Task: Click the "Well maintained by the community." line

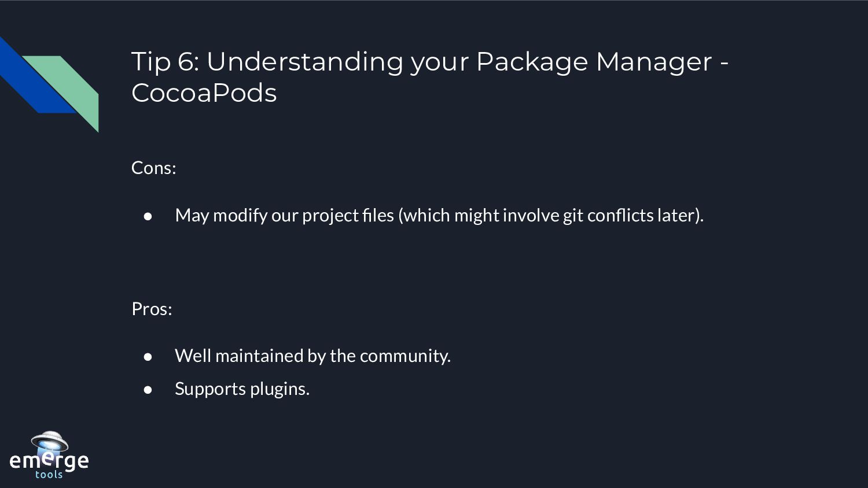Action: pos(312,356)
